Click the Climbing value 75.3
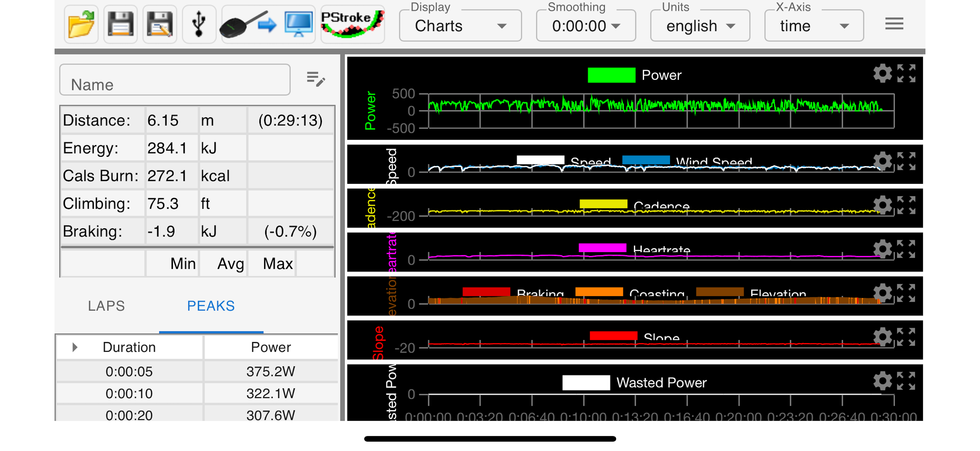This screenshot has height=451, width=980. [163, 204]
